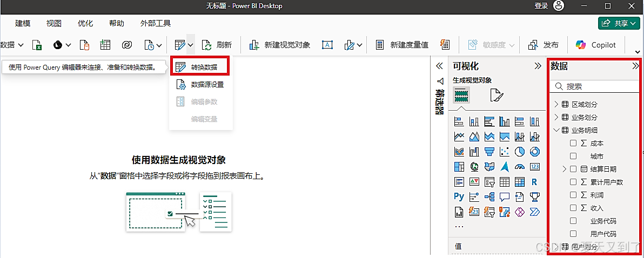The height and width of the screenshot is (258, 644).
Task: Select the treemap visual
Action: [x=459, y=167]
